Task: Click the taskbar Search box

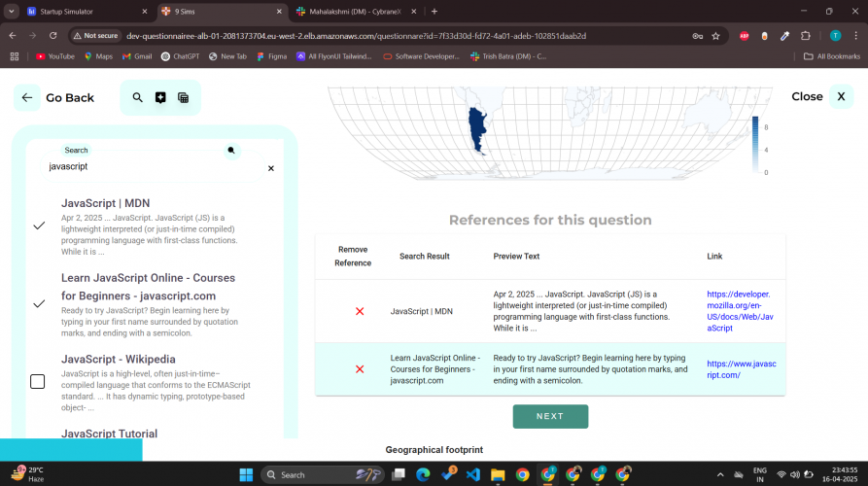Action: [x=323, y=475]
